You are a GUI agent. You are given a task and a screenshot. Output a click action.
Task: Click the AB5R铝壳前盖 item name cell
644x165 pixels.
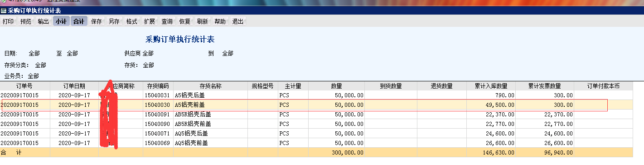(x=211, y=124)
